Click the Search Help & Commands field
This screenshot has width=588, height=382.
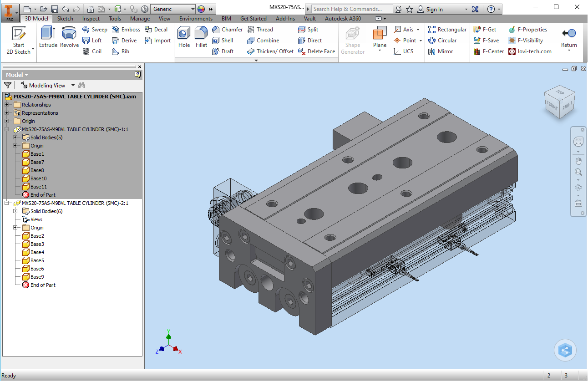[x=352, y=9]
